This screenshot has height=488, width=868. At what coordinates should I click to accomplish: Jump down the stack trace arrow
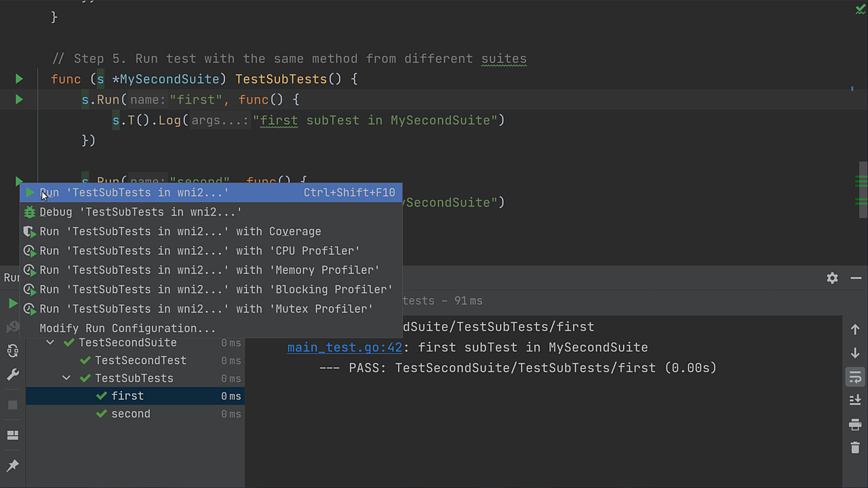855,353
